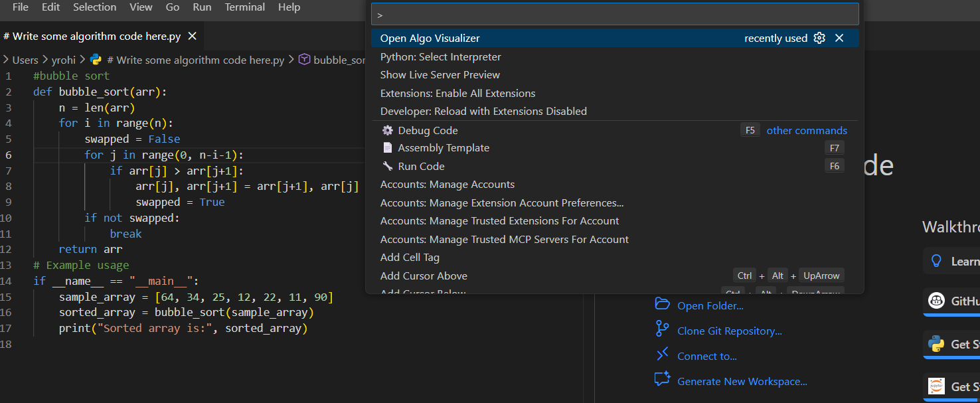
Task: Open the Learn walkthrough lightbulb card
Action: tap(951, 261)
